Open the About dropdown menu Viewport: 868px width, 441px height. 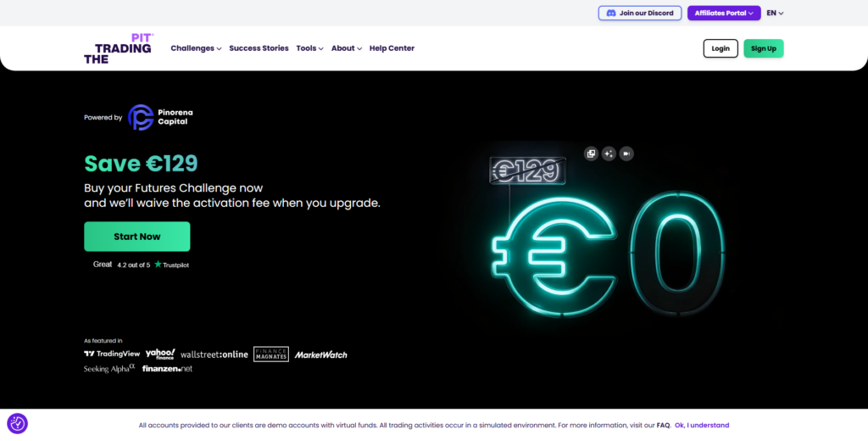click(x=346, y=48)
